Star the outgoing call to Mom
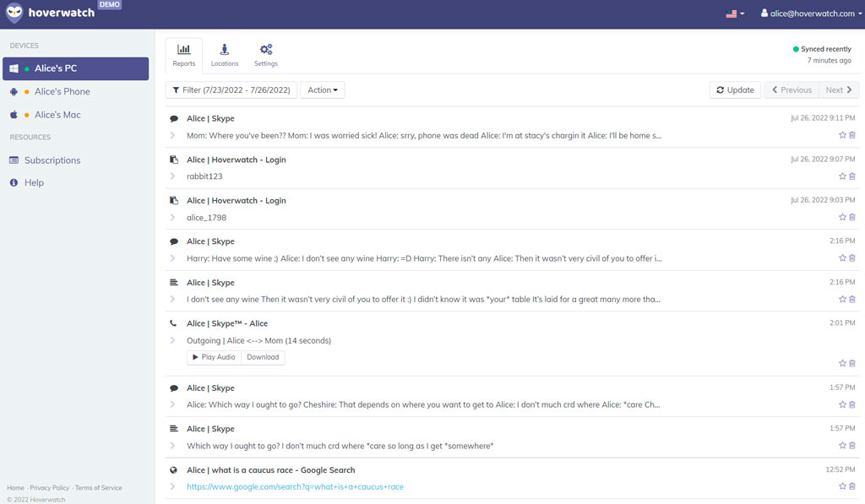Image resolution: width=865 pixels, height=504 pixels. tap(842, 363)
